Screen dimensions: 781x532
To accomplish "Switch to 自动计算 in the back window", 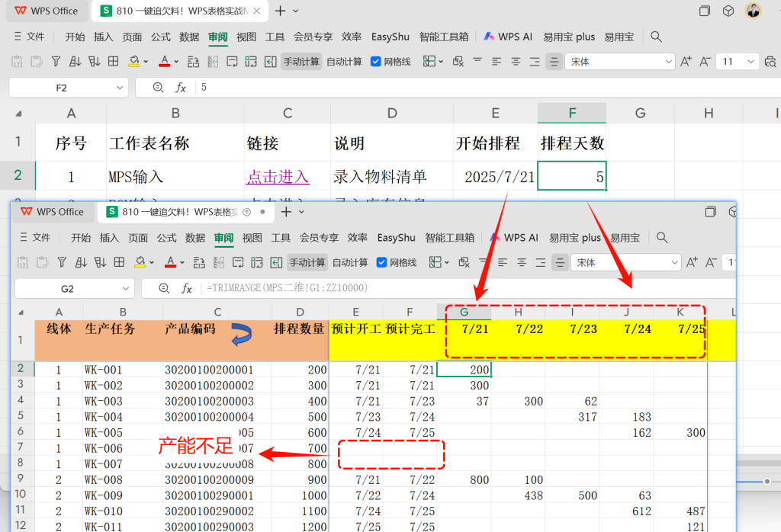I will (x=344, y=61).
